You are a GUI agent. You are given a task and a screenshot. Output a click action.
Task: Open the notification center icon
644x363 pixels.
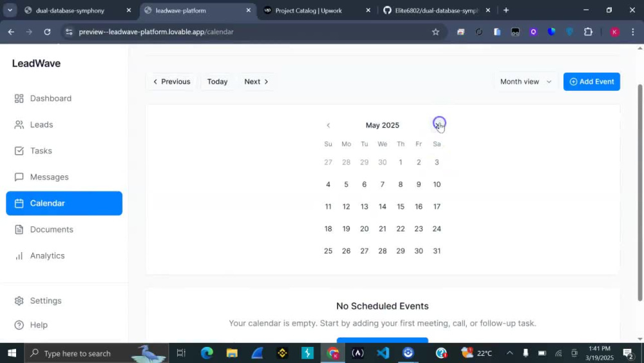(627, 353)
